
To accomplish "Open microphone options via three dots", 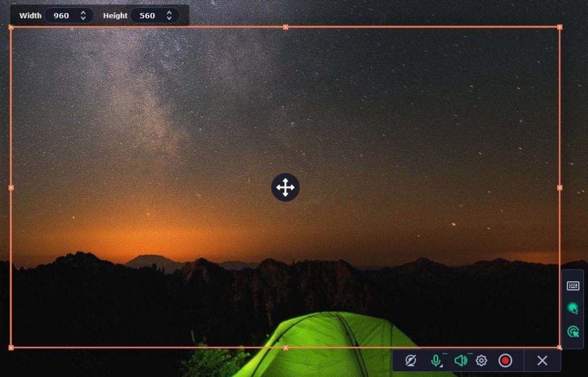I will coord(445,352).
